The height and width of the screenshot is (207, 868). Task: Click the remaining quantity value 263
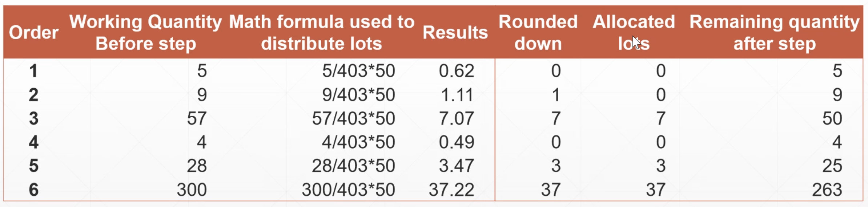pos(827,190)
